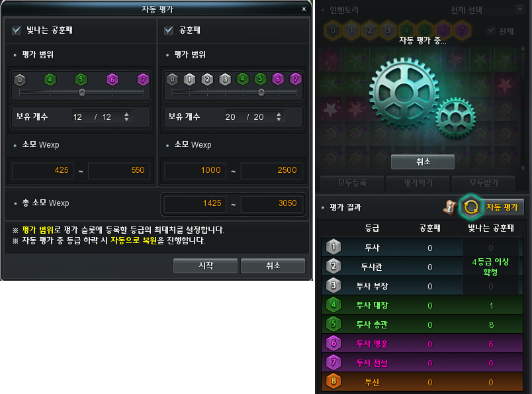Toggle the 공훈패 checkbox
This screenshot has height=394, width=532.
[169, 30]
